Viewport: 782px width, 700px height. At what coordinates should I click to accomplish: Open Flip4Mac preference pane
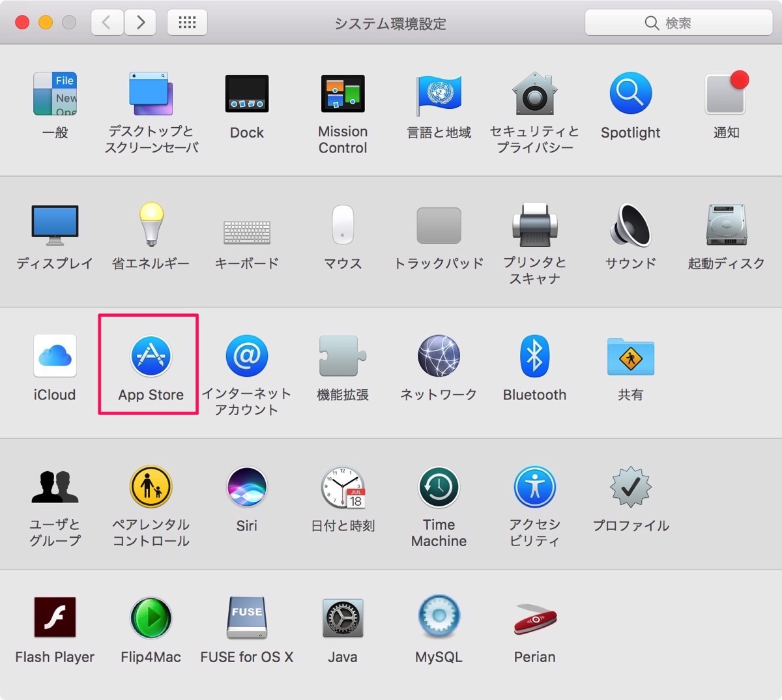151,618
